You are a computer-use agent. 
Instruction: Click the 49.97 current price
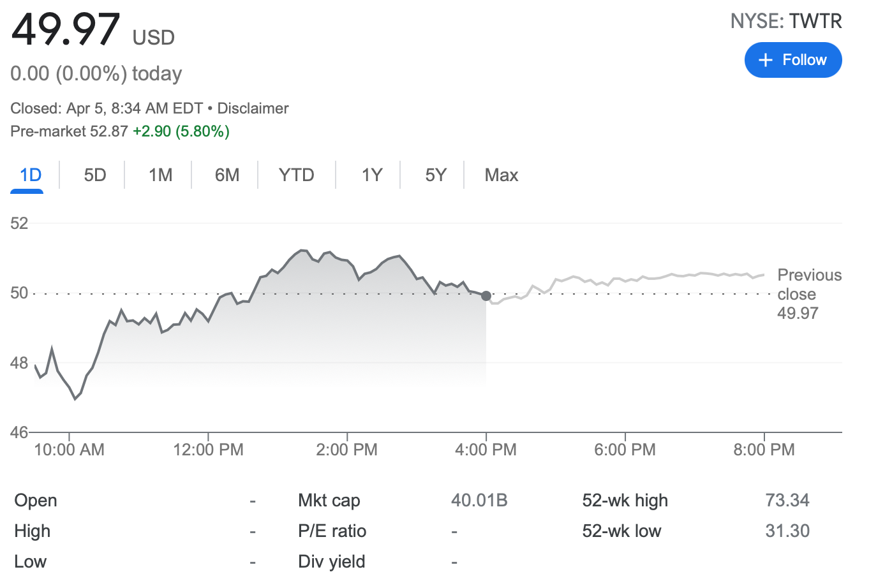point(66,29)
